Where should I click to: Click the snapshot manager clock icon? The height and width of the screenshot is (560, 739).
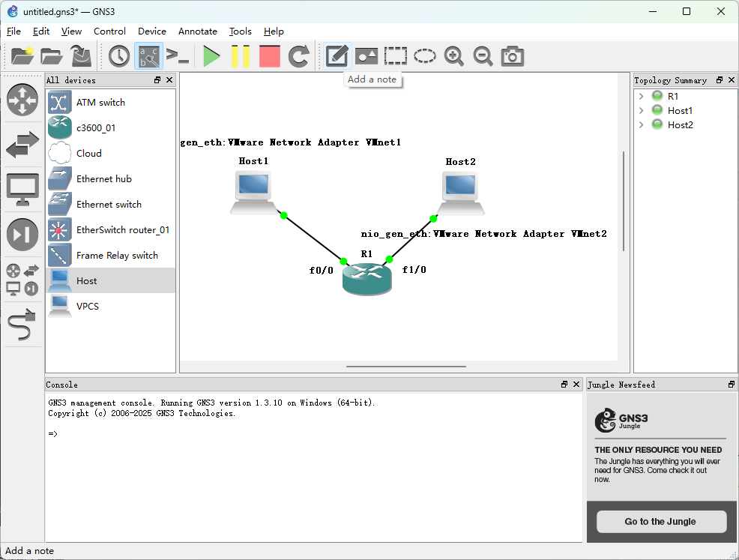tap(118, 56)
